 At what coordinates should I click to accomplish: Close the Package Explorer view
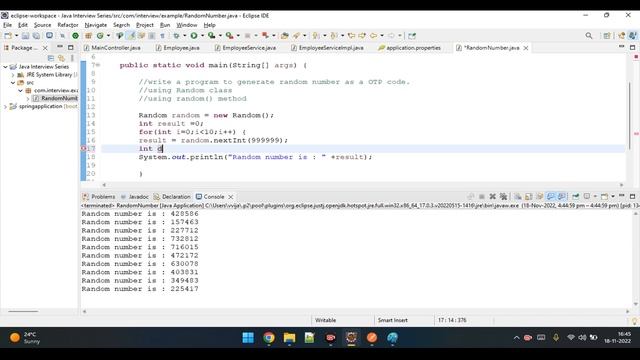tap(45, 48)
